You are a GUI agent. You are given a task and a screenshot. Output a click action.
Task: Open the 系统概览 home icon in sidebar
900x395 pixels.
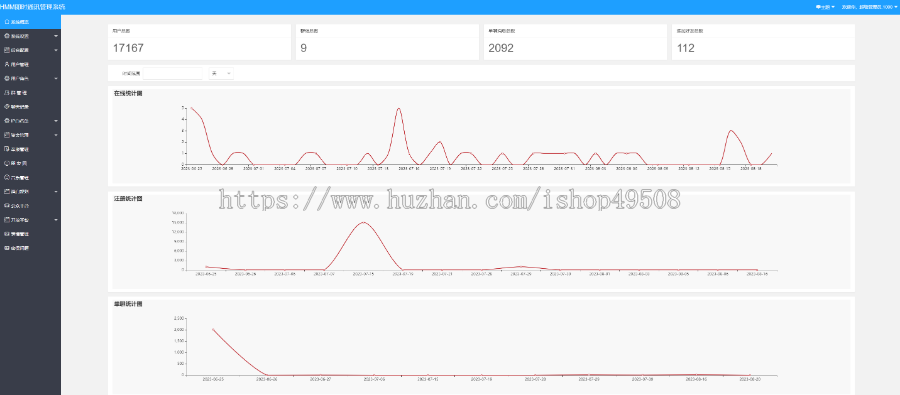point(6,22)
